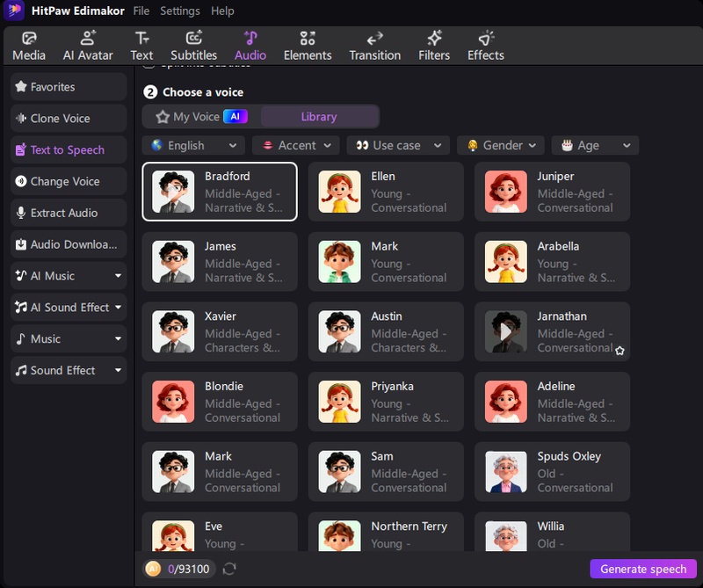Open the Filters panel

tap(434, 46)
